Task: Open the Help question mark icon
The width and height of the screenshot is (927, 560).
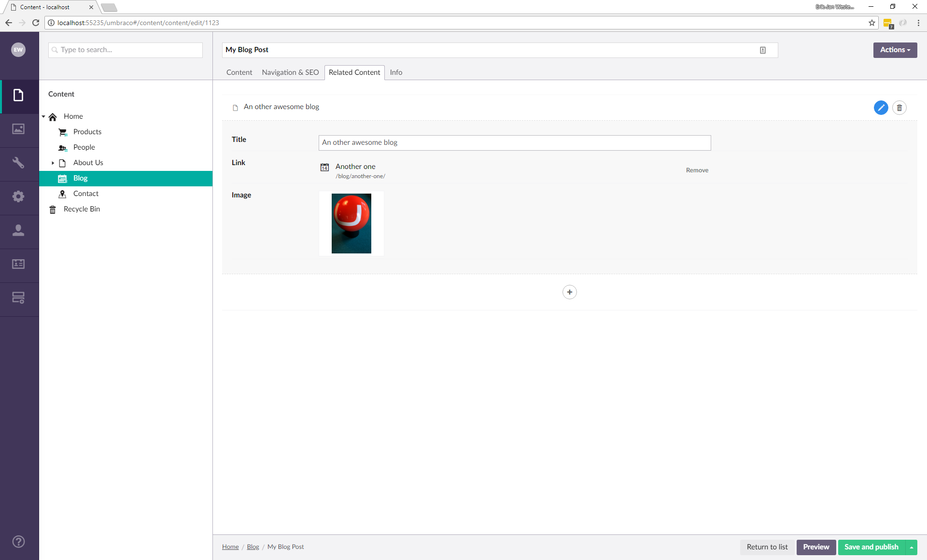Action: 18,542
